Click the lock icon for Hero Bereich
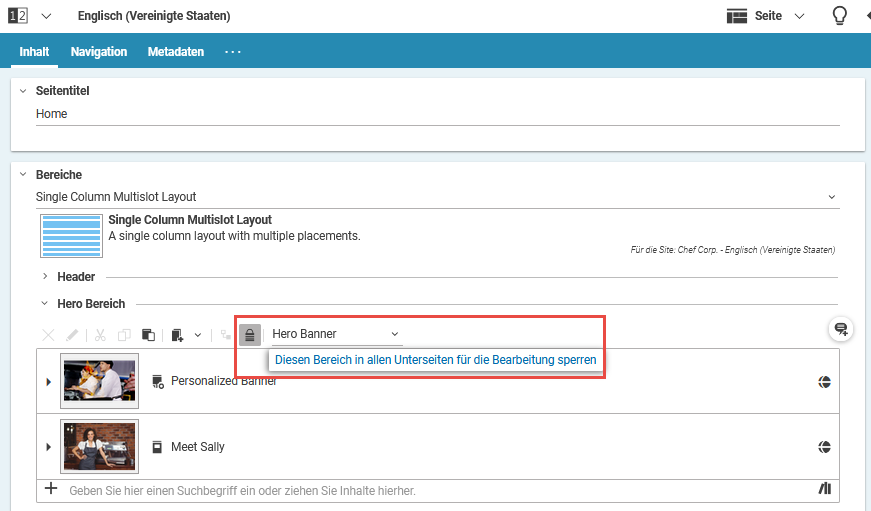The width and height of the screenshot is (871, 511). pyautogui.click(x=250, y=334)
